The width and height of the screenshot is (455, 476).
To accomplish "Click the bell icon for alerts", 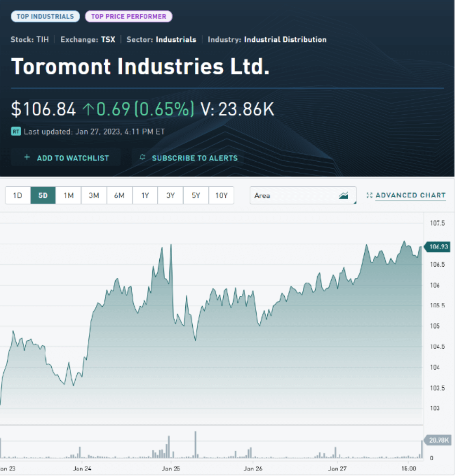I will coord(142,157).
